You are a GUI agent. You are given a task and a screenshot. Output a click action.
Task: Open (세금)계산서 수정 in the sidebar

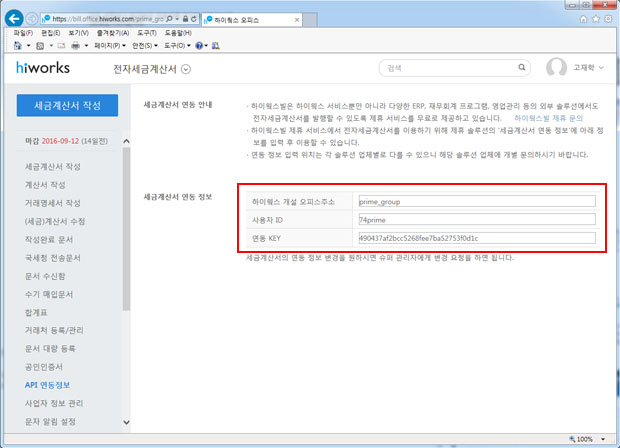55,221
